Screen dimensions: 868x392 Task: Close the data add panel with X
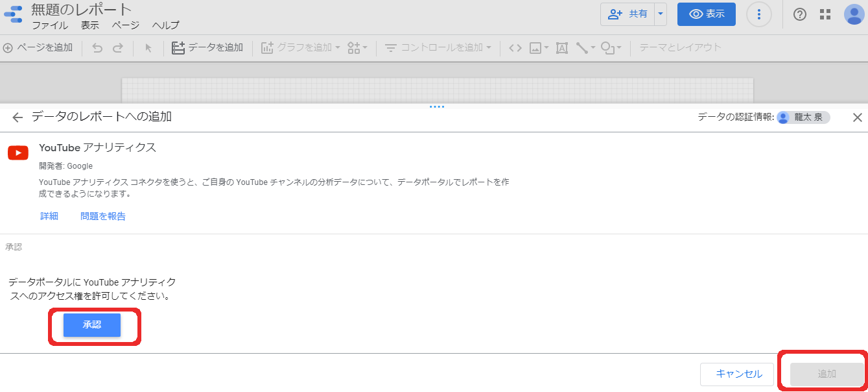[857, 117]
